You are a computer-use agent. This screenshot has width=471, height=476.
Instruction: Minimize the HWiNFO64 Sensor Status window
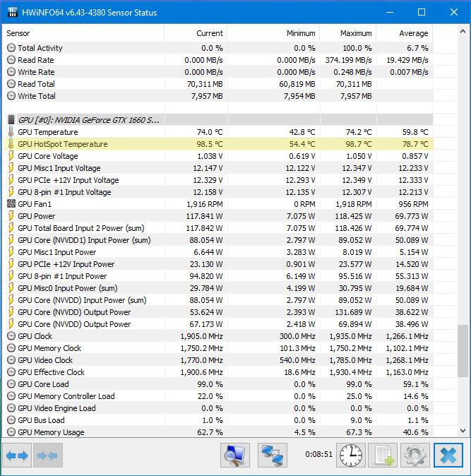(x=390, y=13)
